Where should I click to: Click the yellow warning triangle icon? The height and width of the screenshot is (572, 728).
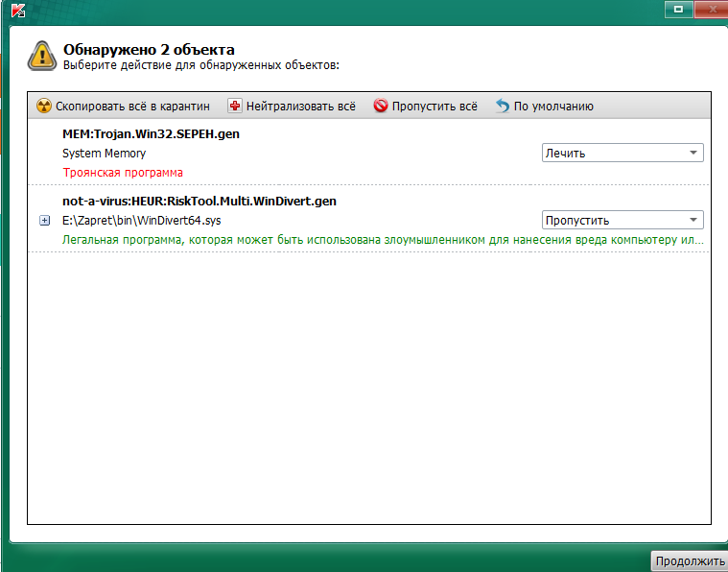42,56
